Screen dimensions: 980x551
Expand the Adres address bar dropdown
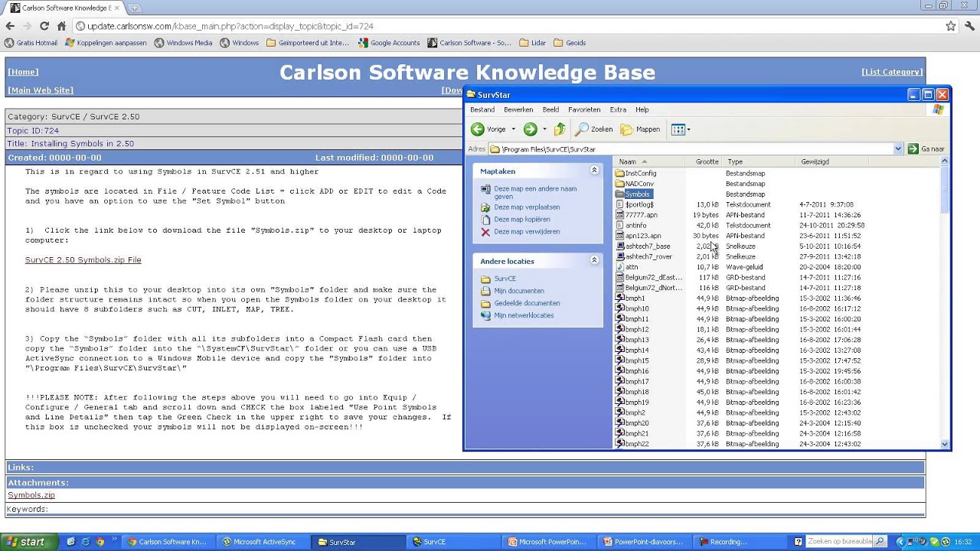pyautogui.click(x=898, y=149)
